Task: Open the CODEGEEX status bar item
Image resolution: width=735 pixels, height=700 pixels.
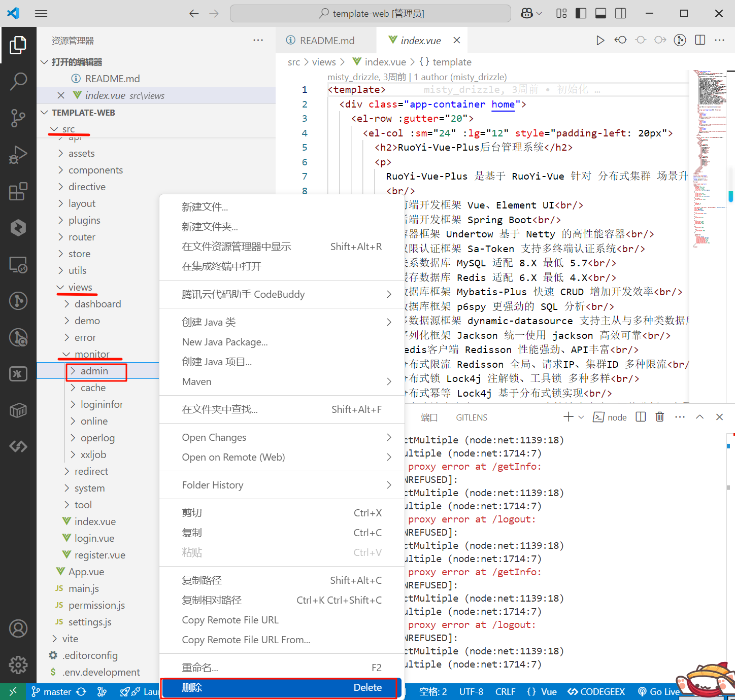Action: [x=596, y=691]
